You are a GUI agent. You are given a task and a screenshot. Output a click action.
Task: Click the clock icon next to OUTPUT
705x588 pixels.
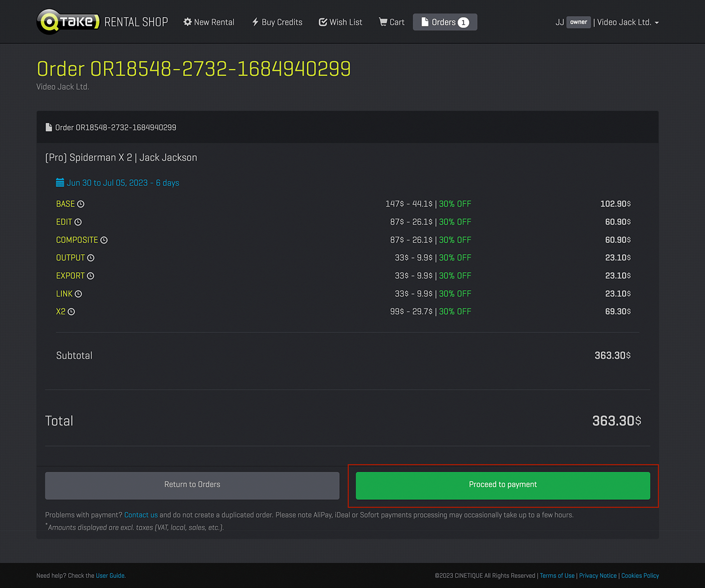tap(91, 258)
